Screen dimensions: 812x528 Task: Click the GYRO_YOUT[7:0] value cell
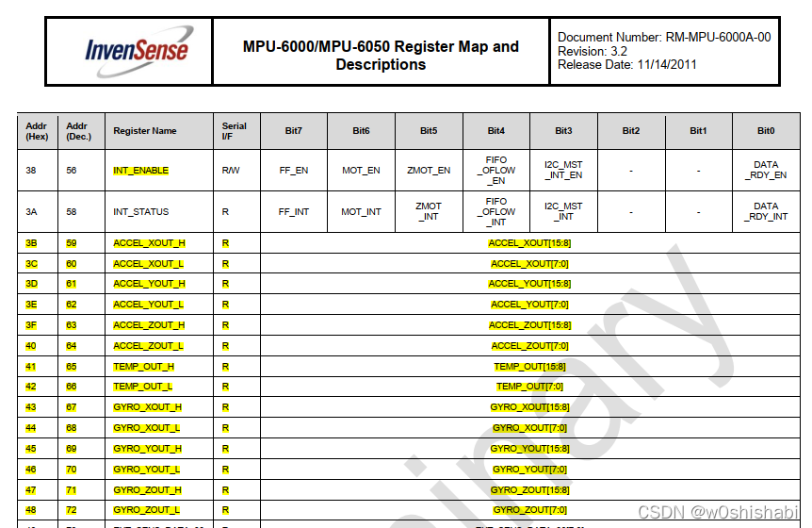tap(529, 470)
